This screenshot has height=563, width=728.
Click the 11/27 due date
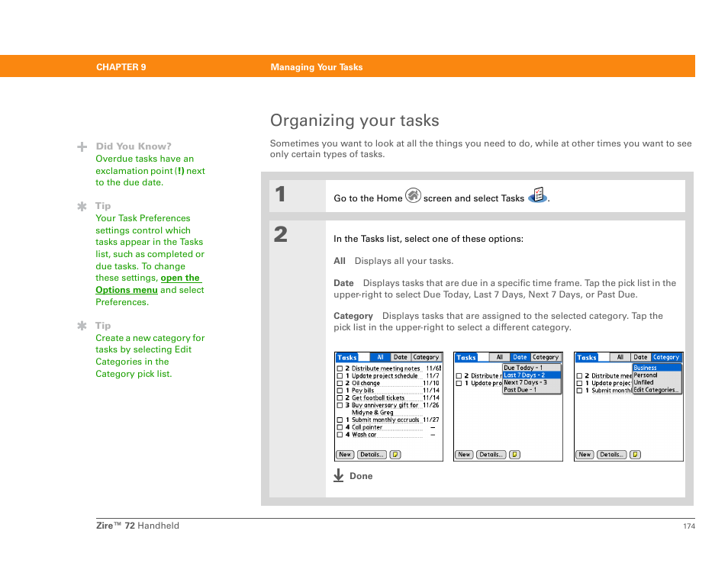(431, 420)
